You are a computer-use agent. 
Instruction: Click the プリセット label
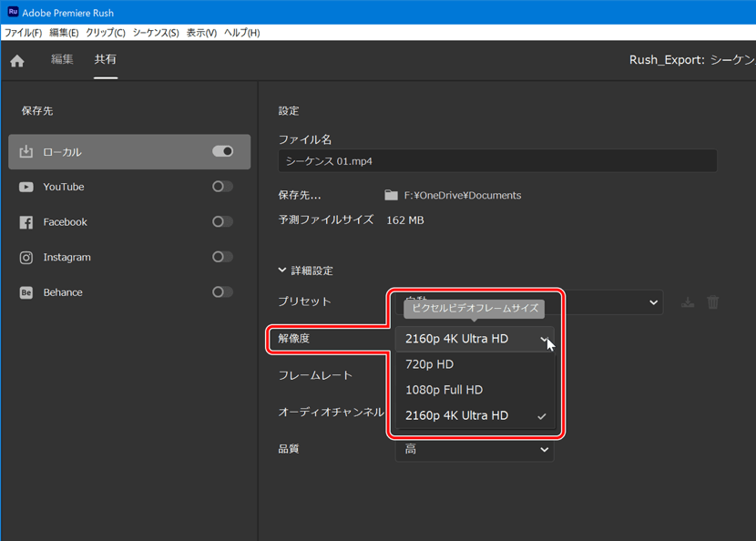point(305,301)
